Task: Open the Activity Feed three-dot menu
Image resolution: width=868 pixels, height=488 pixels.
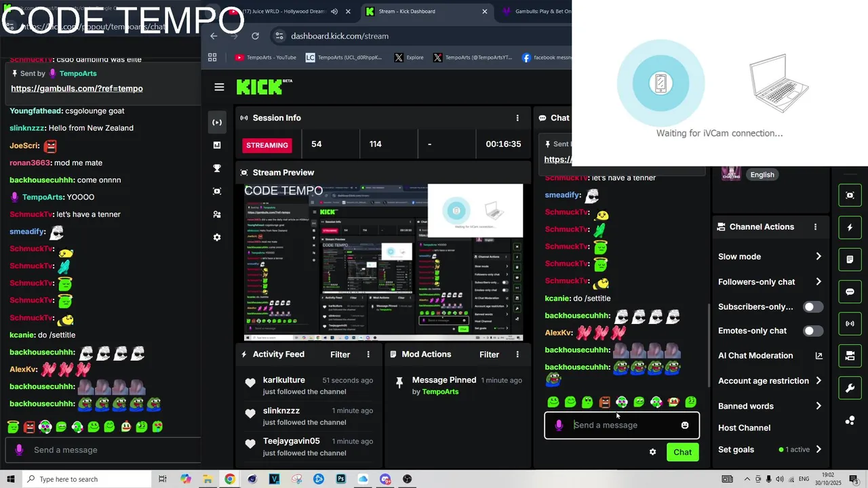Action: 369,354
